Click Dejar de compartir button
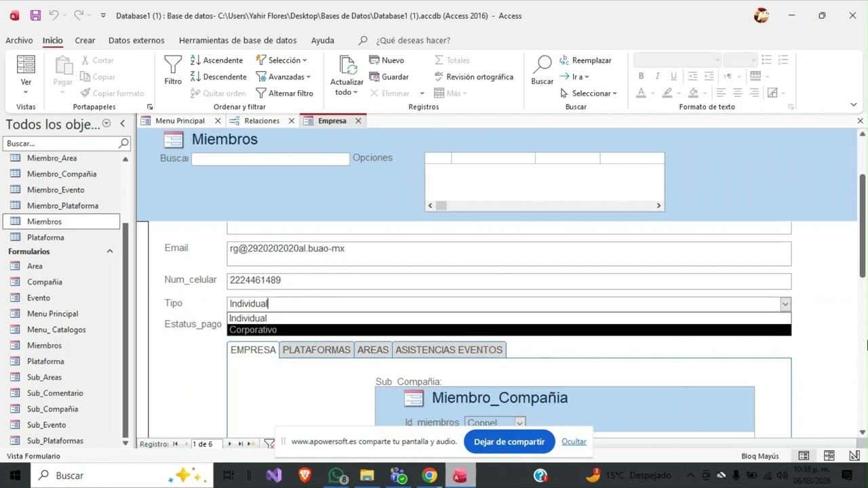The width and height of the screenshot is (868, 488). coord(509,442)
